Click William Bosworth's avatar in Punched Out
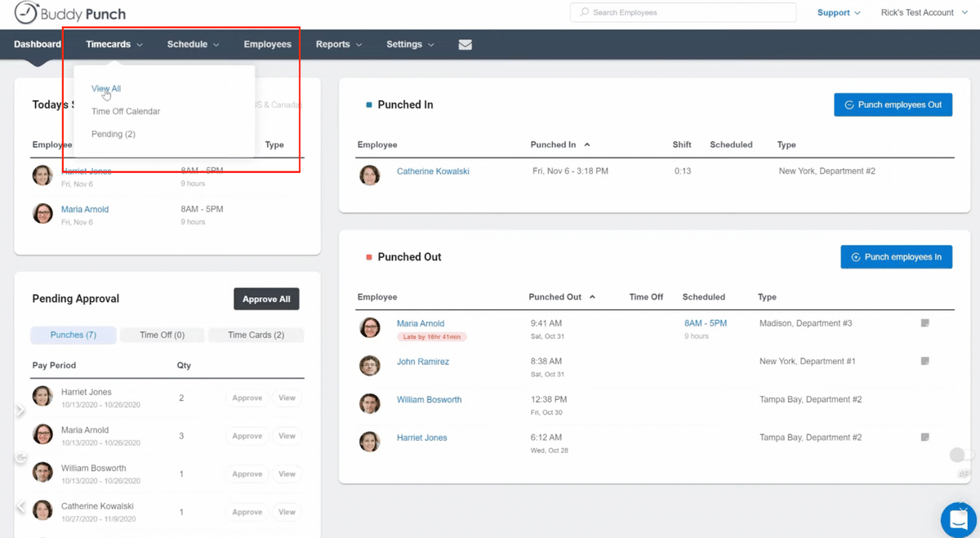The image size is (980, 538). 370,403
